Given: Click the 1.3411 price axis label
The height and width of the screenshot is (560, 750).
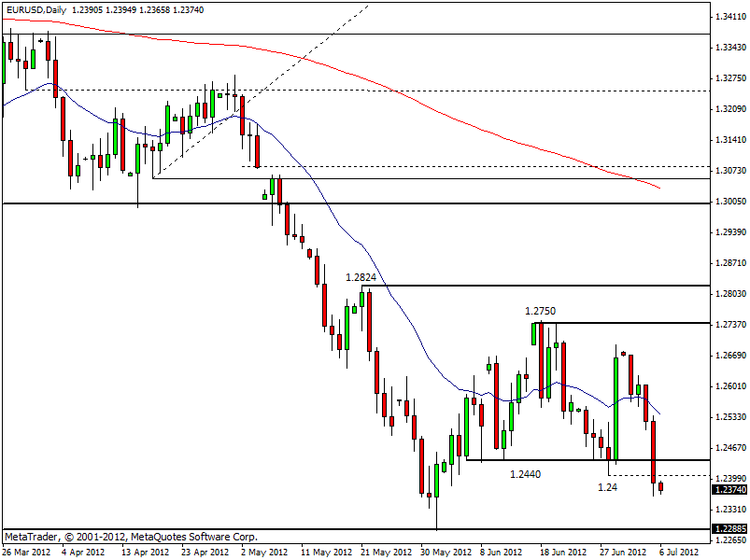Looking at the screenshot, I should (x=728, y=17).
